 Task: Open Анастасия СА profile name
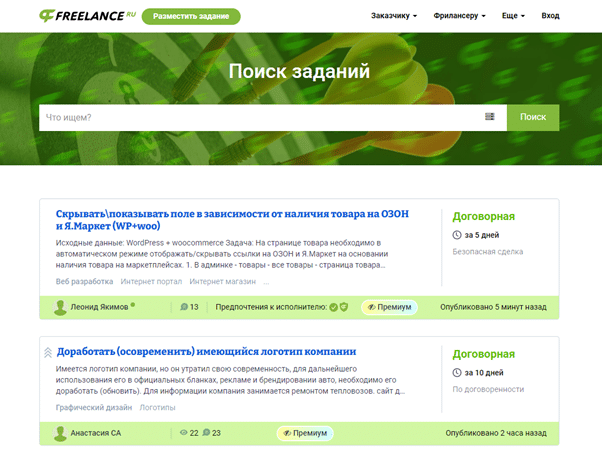pos(96,433)
